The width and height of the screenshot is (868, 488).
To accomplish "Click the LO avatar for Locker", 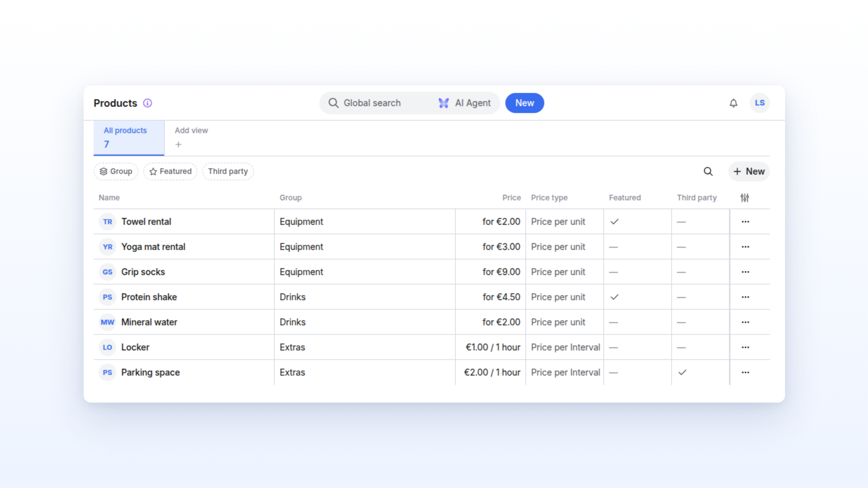I will coord(107,347).
